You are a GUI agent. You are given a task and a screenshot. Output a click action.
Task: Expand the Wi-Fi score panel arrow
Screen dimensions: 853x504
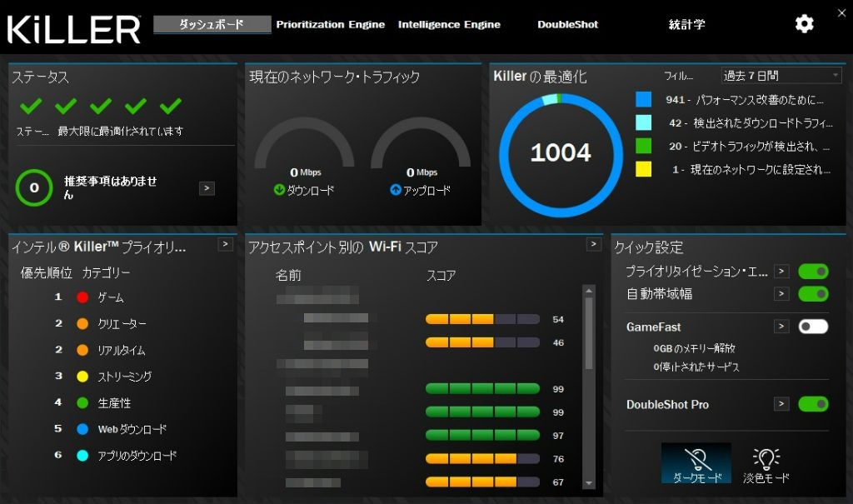coord(593,244)
